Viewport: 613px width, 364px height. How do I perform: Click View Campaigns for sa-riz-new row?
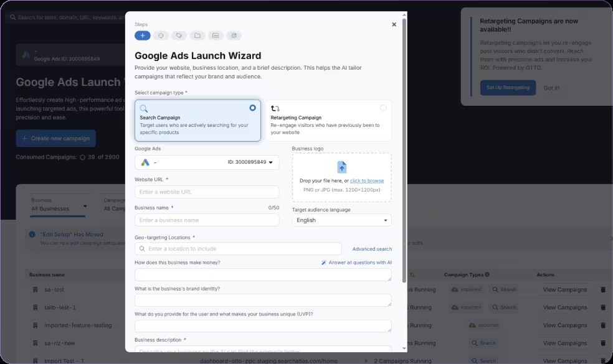(565, 343)
